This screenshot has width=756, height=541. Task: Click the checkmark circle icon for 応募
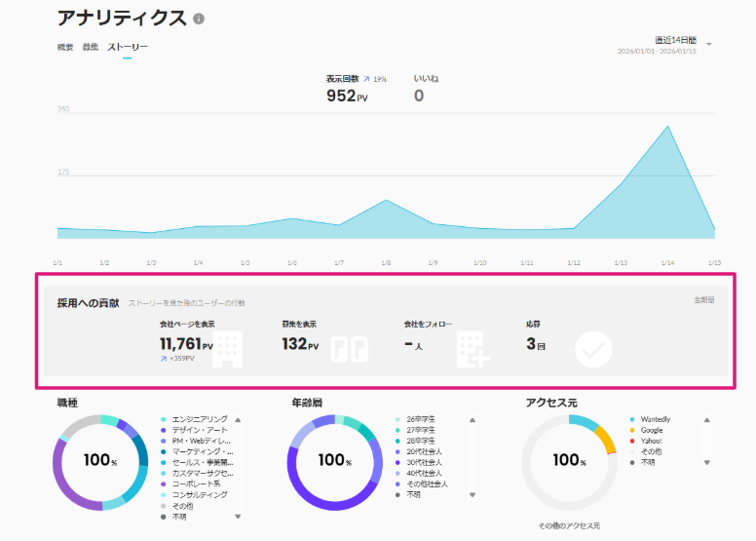point(593,349)
